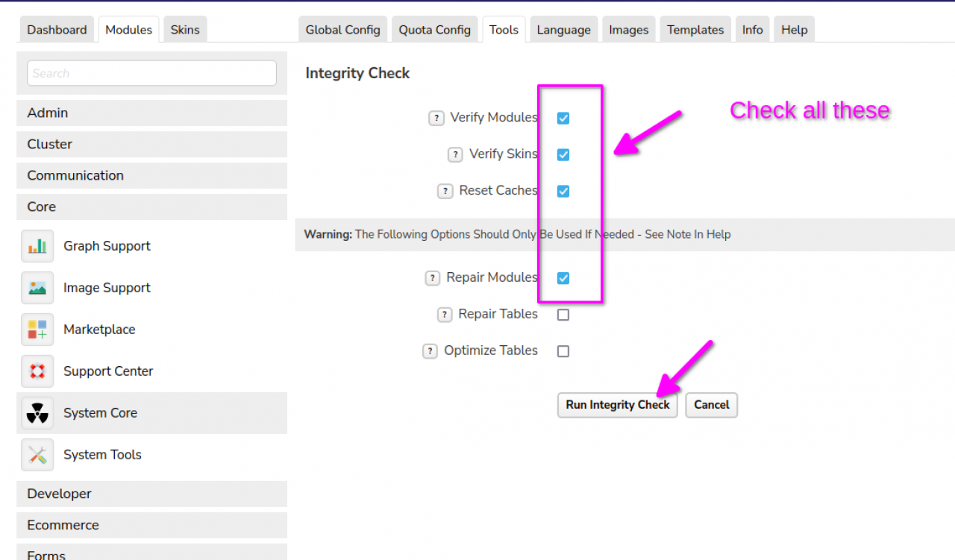Open the Marketplace colored squares icon
This screenshot has width=955, height=560.
pos(37,330)
